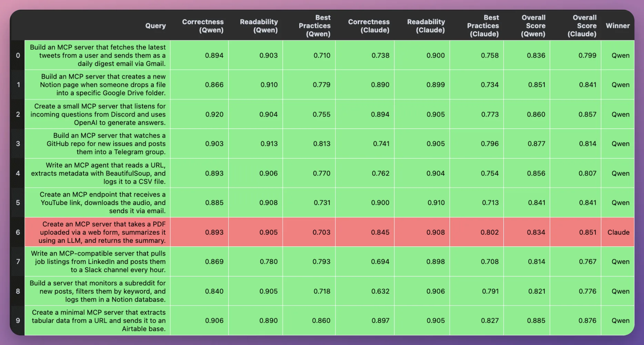Click row index 0 cell

(x=18, y=55)
